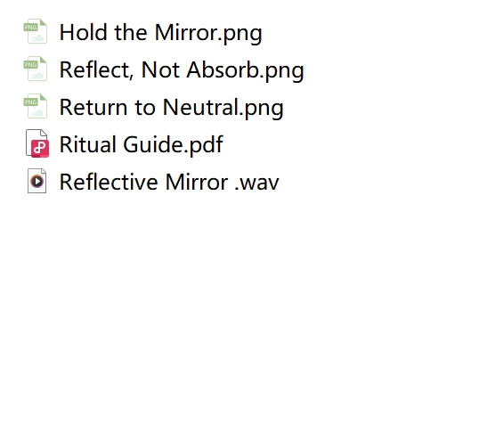Click the audio player icon for Reflective Mirror .wav

coord(37,181)
